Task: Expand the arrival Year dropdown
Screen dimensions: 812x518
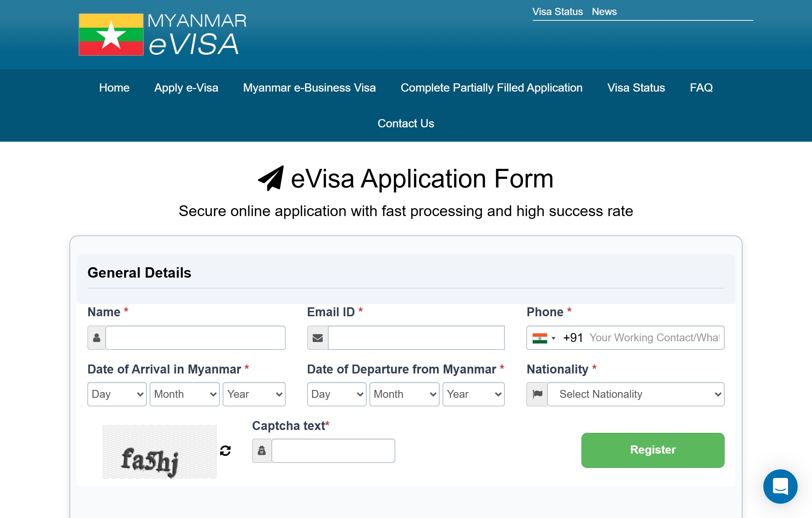Action: [254, 394]
